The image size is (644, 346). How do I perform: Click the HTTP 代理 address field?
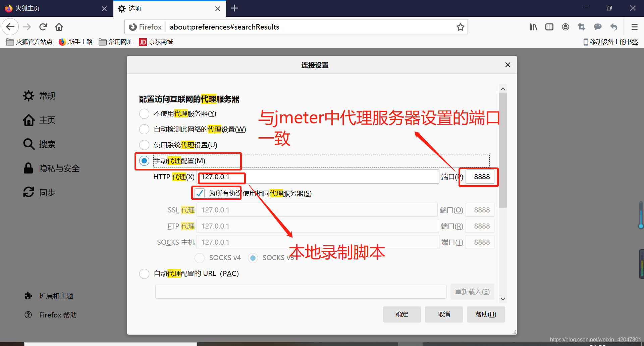[318, 177]
